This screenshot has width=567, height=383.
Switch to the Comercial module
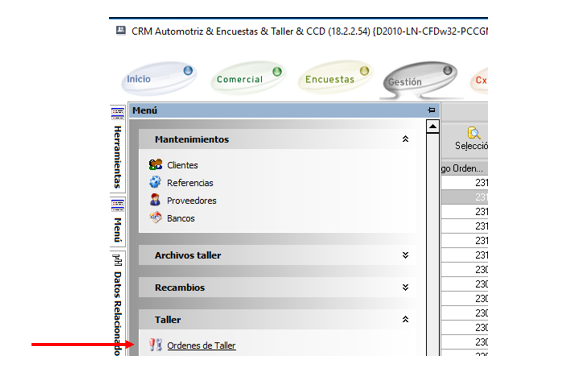(x=248, y=78)
